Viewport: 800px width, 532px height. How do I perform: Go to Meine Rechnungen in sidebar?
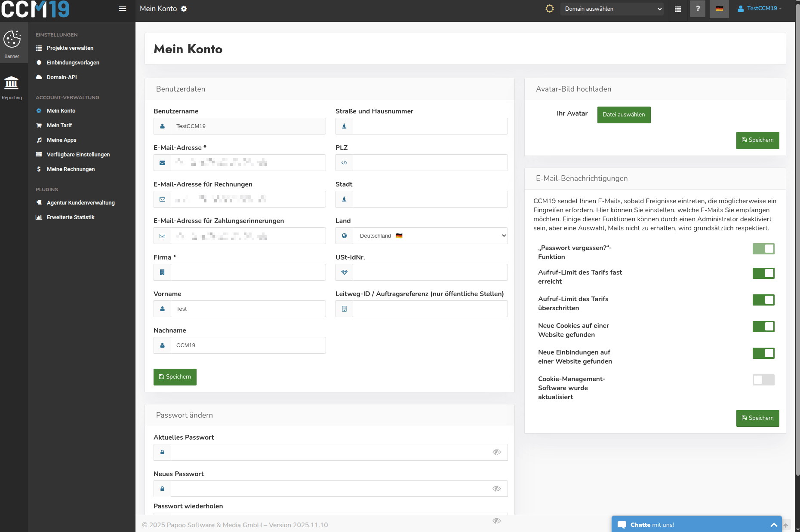click(x=71, y=169)
